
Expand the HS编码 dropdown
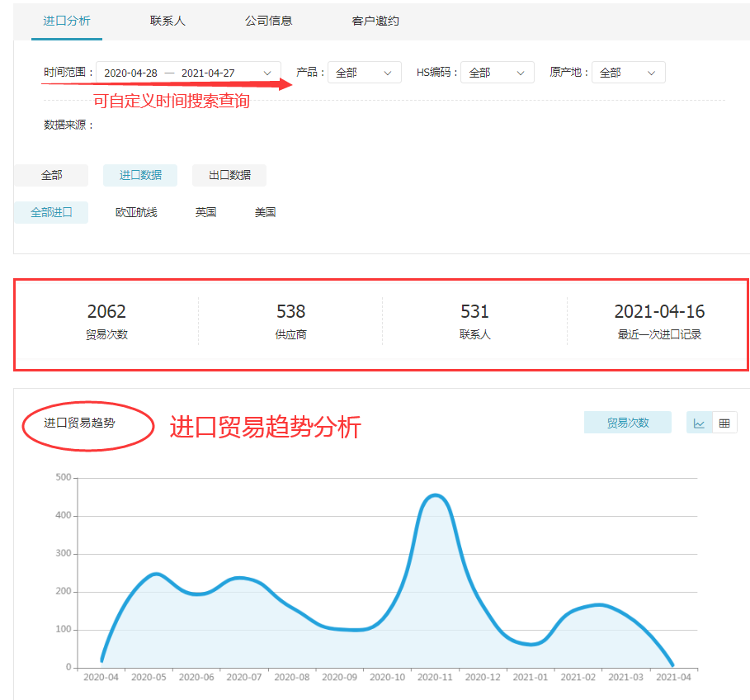click(497, 73)
